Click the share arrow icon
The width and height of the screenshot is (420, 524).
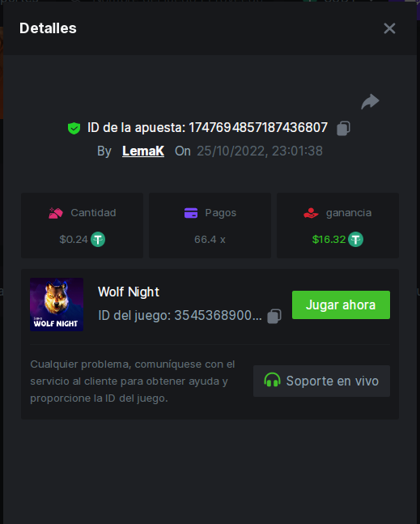pos(370,101)
